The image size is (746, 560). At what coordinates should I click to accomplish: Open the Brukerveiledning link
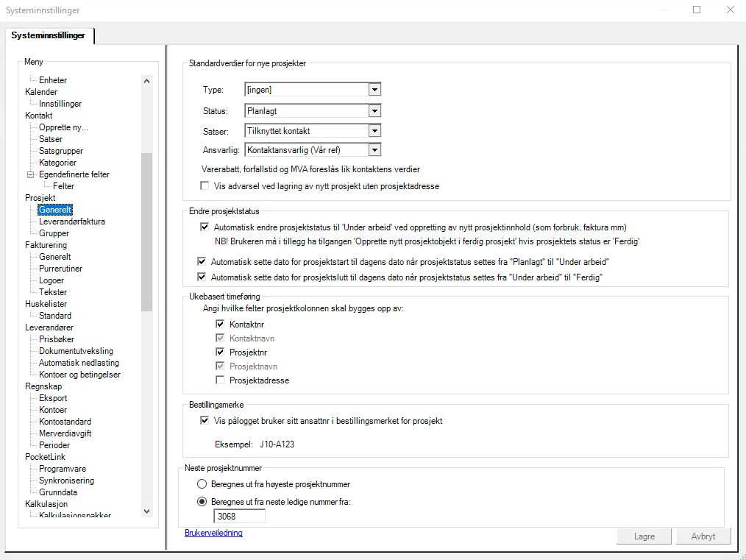pos(213,533)
